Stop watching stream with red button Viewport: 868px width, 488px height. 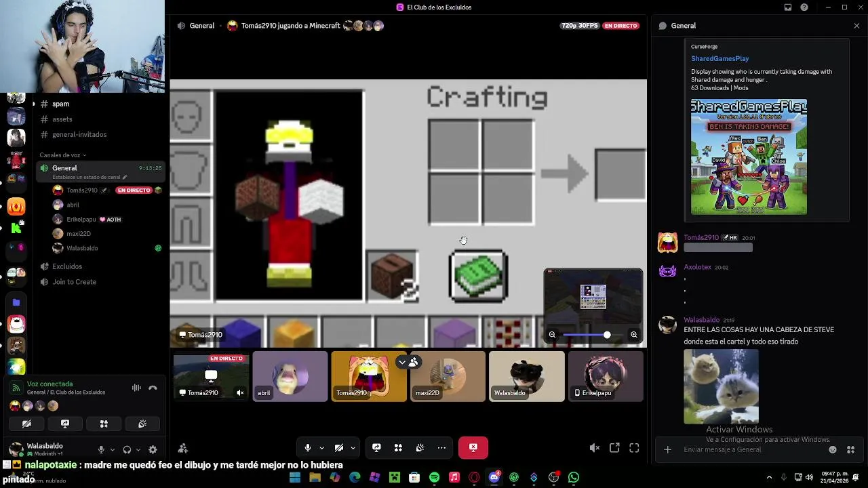[473, 447]
